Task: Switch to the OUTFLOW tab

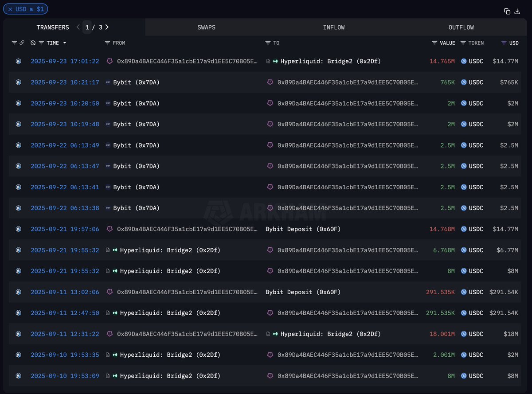Action: (x=461, y=27)
